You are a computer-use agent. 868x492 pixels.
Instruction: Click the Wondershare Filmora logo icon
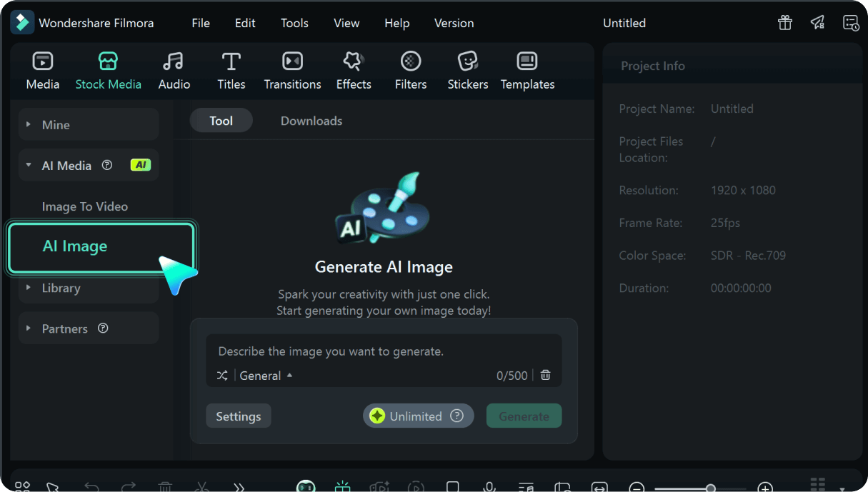[x=22, y=23]
